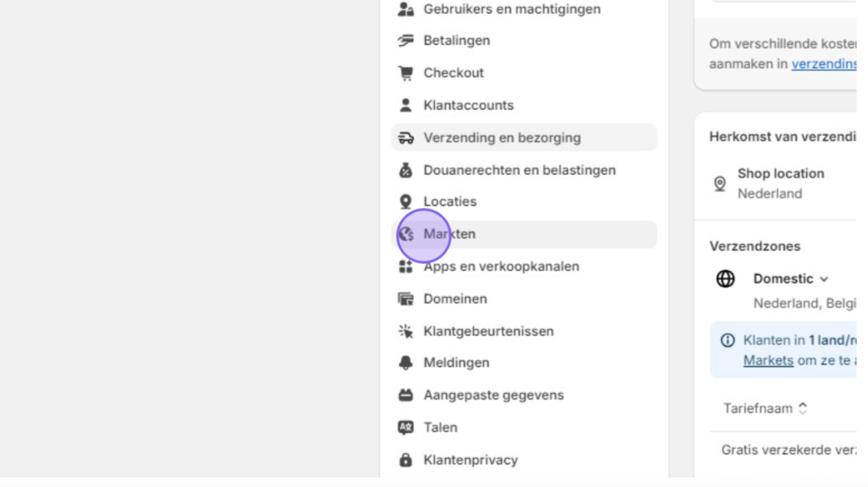Click the Apps en verkoopkanalen grid icon
868x487 pixels.
coord(406,266)
